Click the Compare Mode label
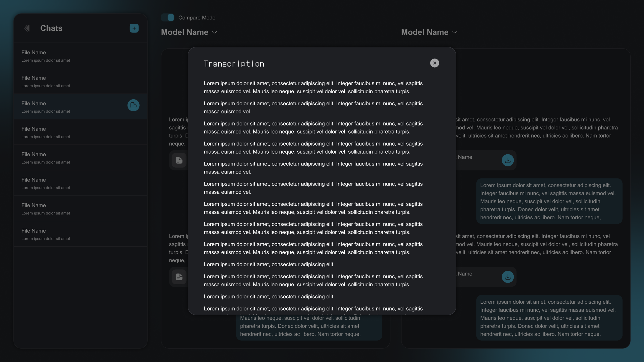 click(x=197, y=18)
